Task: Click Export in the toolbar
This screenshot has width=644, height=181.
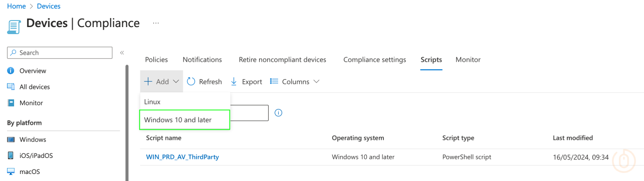Action: (x=246, y=81)
